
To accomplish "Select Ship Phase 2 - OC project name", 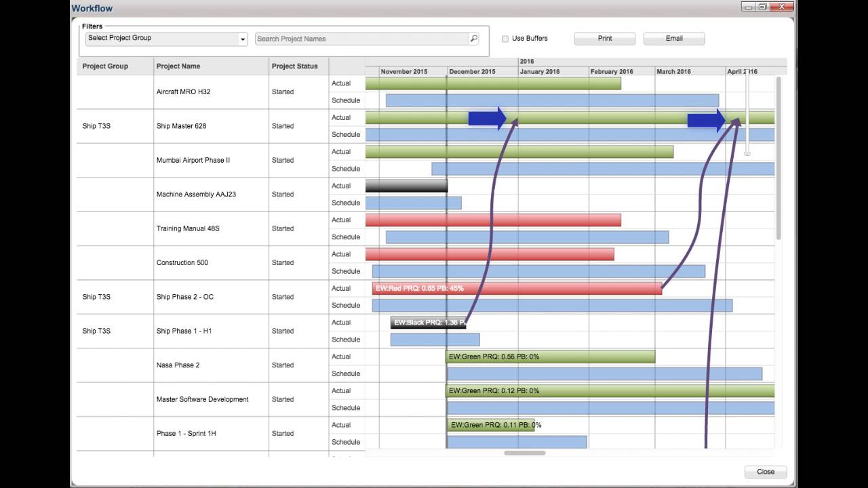I will point(184,297).
